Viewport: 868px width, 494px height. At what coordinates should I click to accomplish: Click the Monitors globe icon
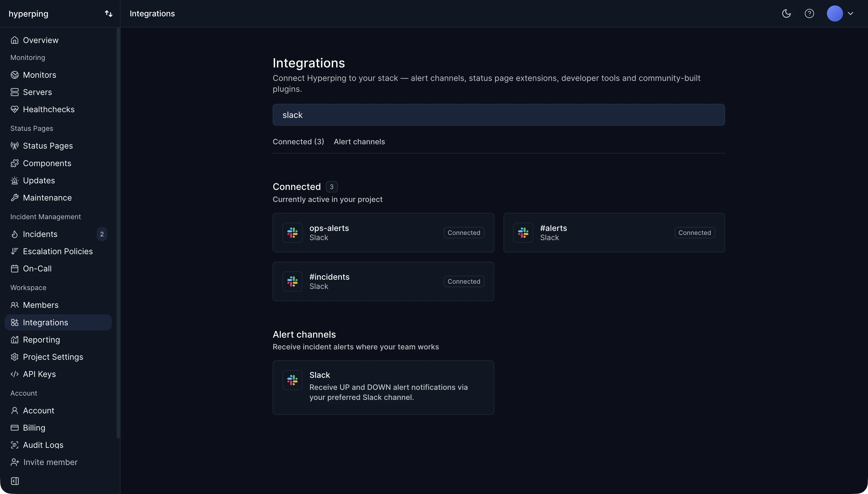[x=14, y=75]
